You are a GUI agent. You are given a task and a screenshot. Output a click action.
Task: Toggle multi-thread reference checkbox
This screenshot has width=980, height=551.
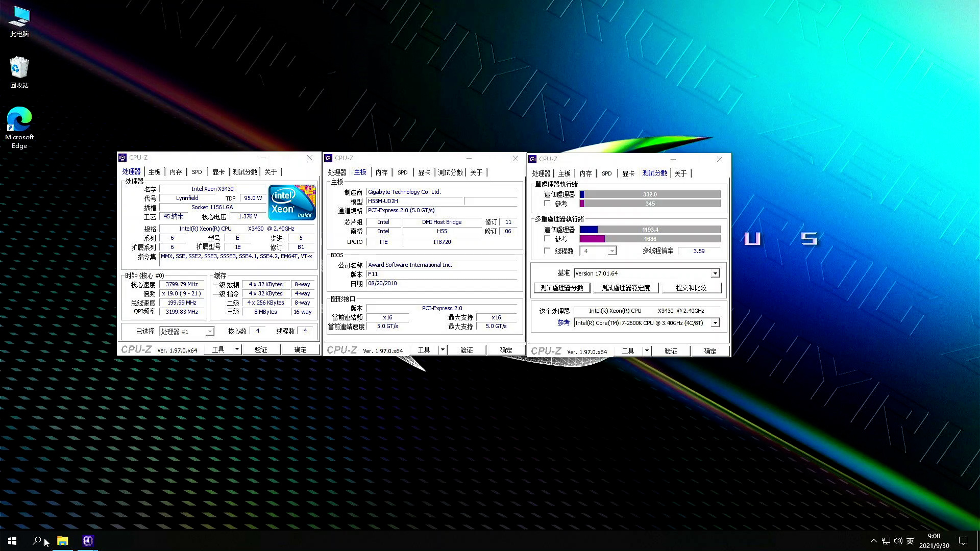547,239
